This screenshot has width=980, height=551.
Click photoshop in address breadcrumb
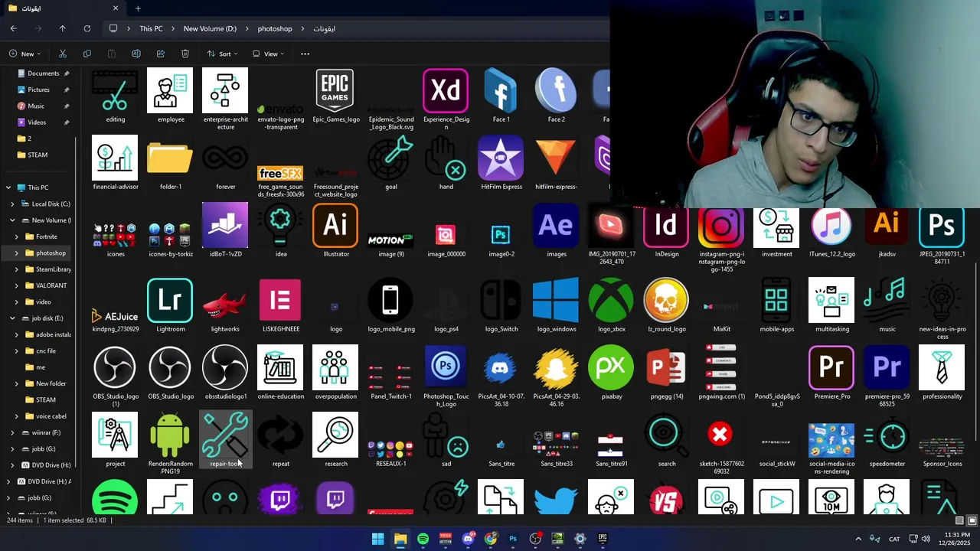pos(275,28)
